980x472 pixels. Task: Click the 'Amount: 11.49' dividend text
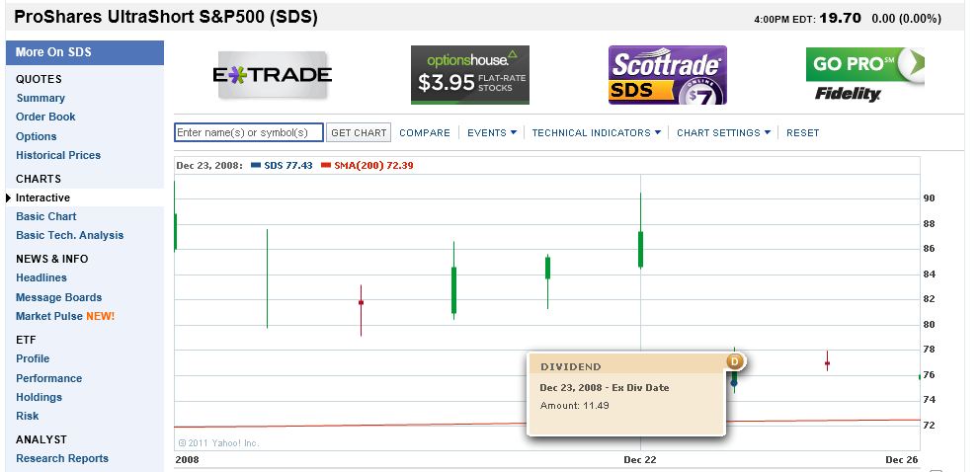click(x=574, y=406)
